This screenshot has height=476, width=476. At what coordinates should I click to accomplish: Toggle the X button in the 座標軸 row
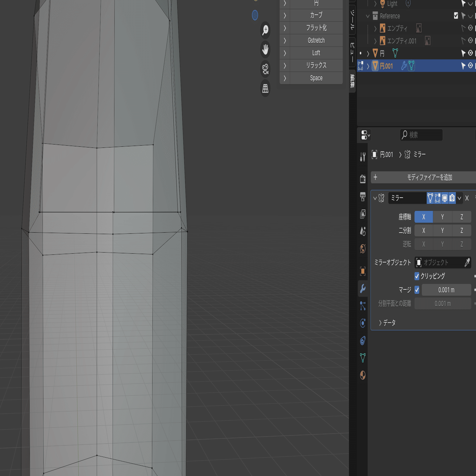[424, 217]
